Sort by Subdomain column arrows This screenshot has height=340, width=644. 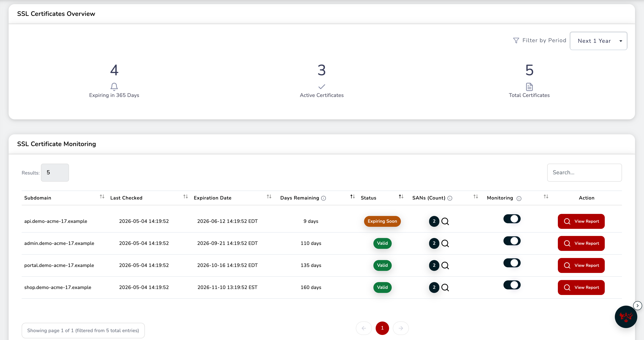point(102,197)
